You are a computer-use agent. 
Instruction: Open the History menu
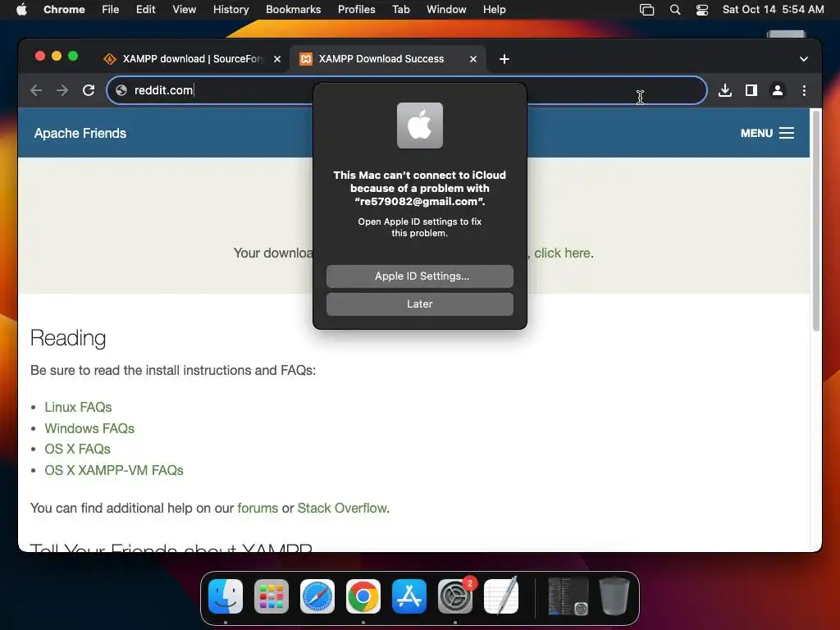(231, 10)
